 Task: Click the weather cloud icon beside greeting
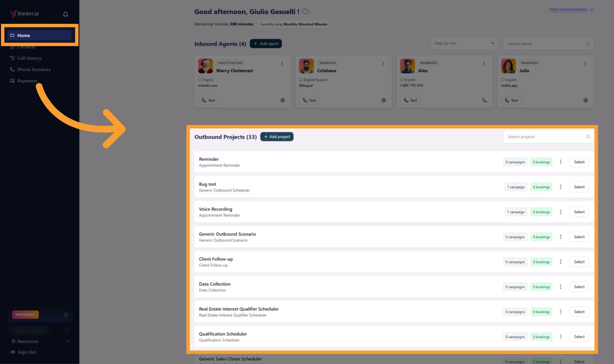click(306, 11)
